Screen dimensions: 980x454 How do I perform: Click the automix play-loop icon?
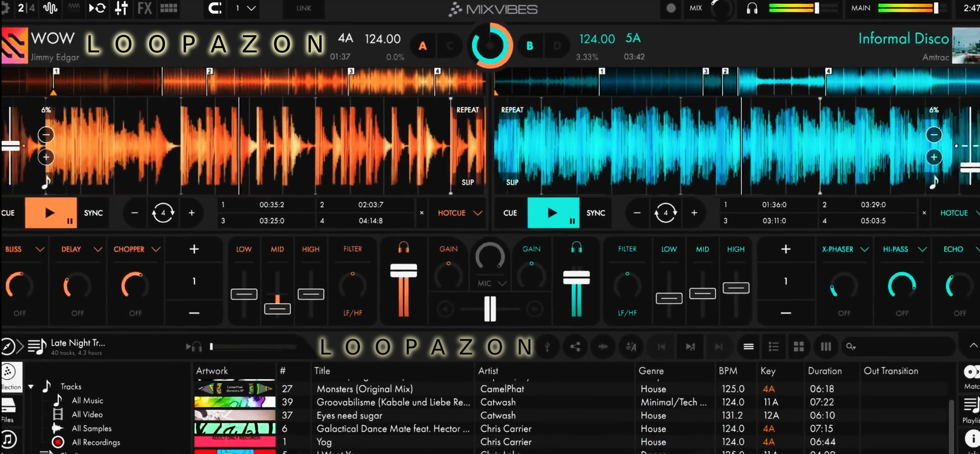click(x=98, y=8)
